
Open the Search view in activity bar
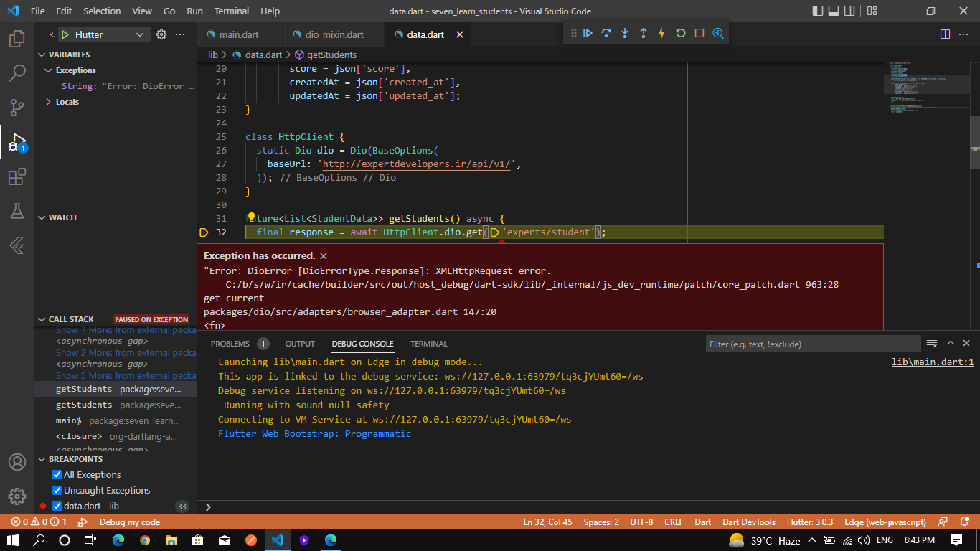coord(17,72)
